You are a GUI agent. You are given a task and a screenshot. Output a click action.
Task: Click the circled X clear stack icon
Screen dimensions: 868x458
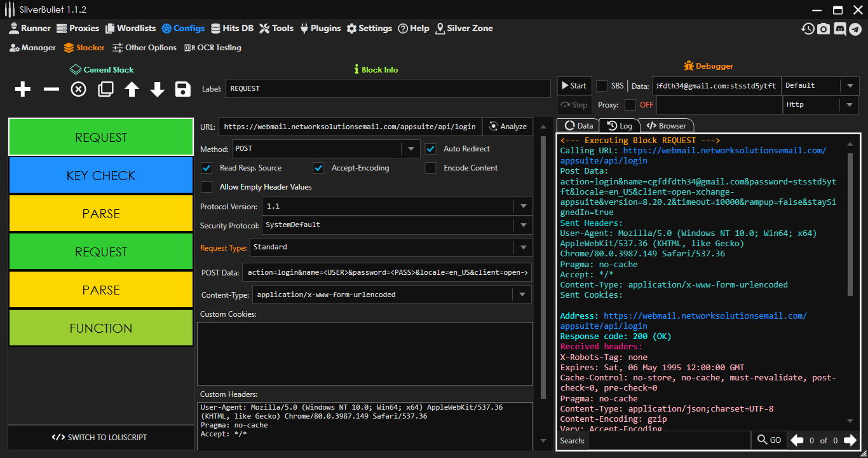[78, 90]
